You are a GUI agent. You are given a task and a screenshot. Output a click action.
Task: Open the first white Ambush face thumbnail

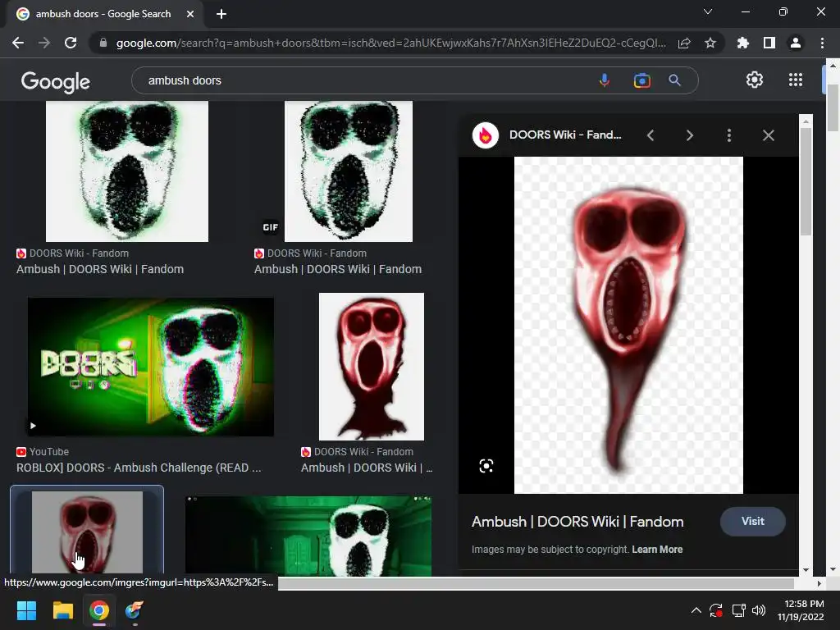click(x=127, y=171)
